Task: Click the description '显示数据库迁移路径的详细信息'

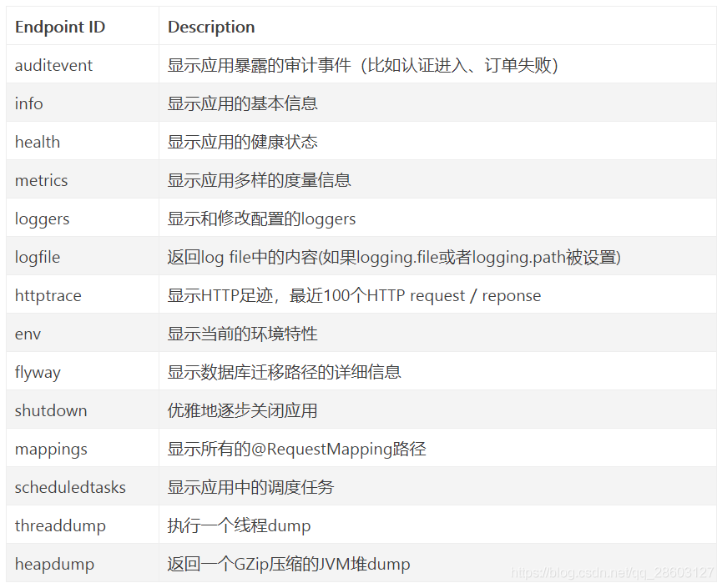Action: (x=284, y=372)
